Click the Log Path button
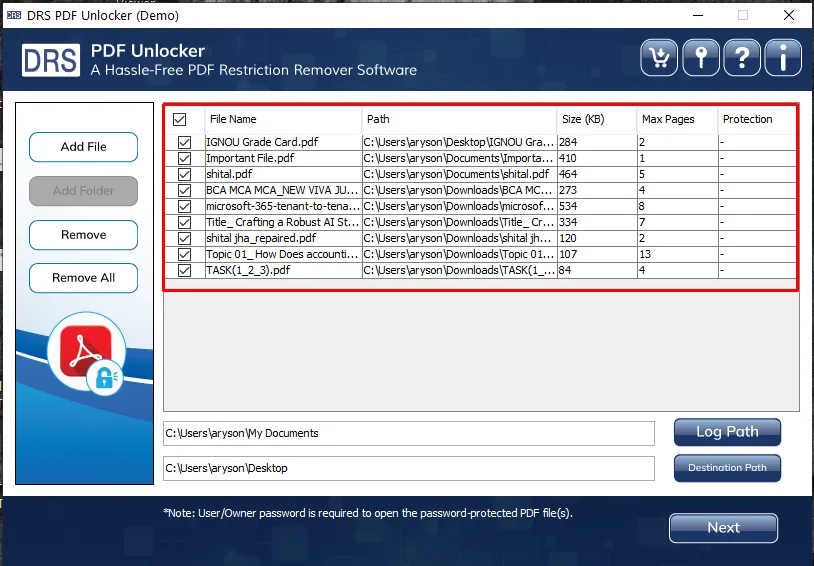The width and height of the screenshot is (814, 566). tap(727, 432)
